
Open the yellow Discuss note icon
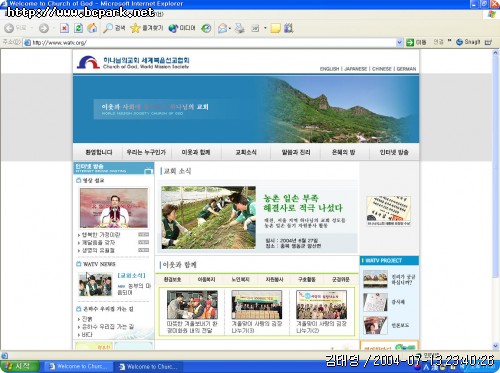pos(275,28)
